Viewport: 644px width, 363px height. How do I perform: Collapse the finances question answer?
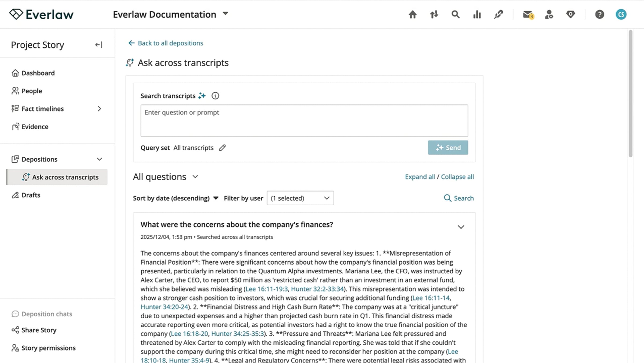[x=461, y=227]
